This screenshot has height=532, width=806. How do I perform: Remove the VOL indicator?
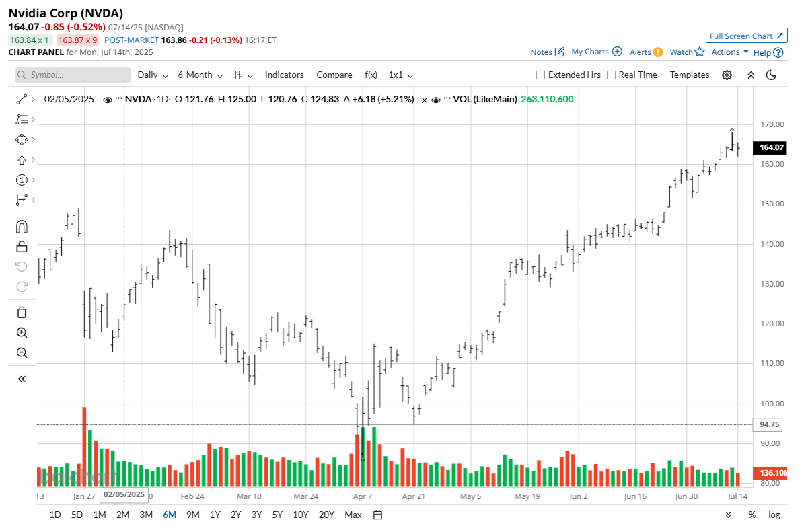tap(424, 100)
